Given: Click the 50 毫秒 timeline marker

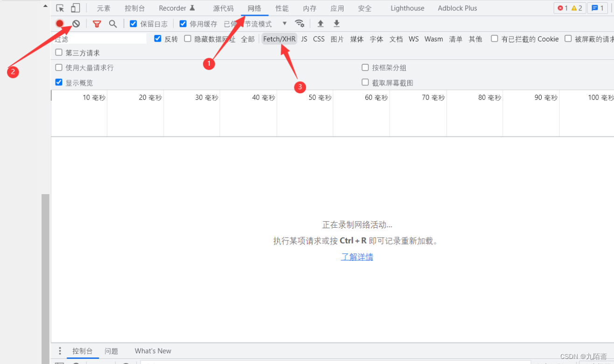Looking at the screenshot, I should [320, 98].
